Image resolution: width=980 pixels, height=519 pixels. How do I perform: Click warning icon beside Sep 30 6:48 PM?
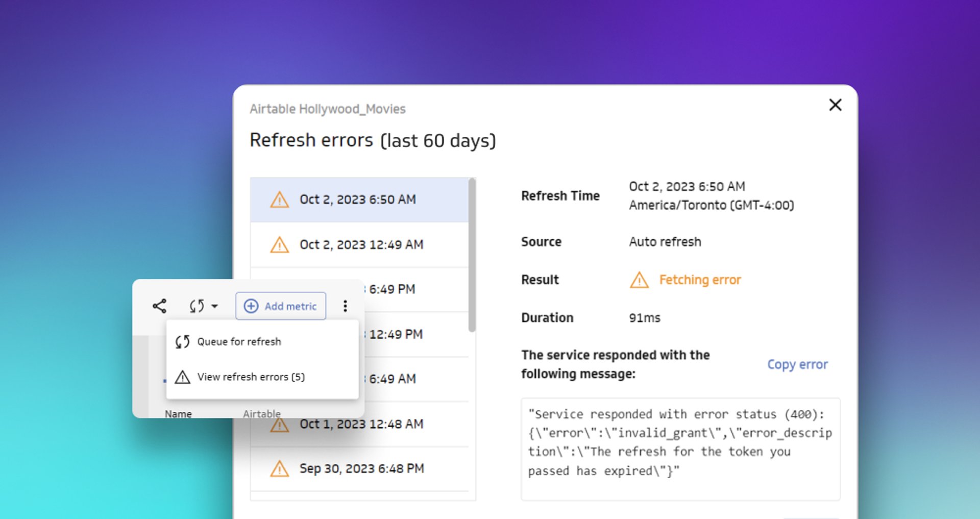[279, 468]
